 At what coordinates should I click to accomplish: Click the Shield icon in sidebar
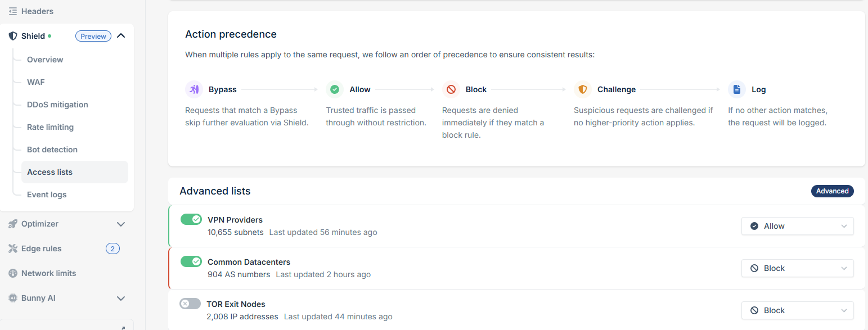(12, 36)
